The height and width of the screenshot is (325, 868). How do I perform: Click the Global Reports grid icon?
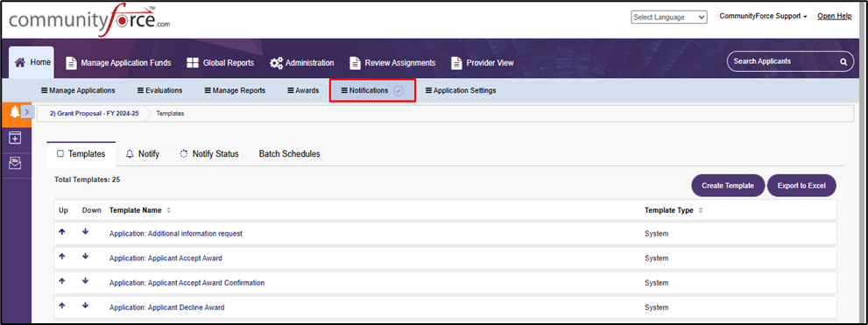click(x=192, y=63)
